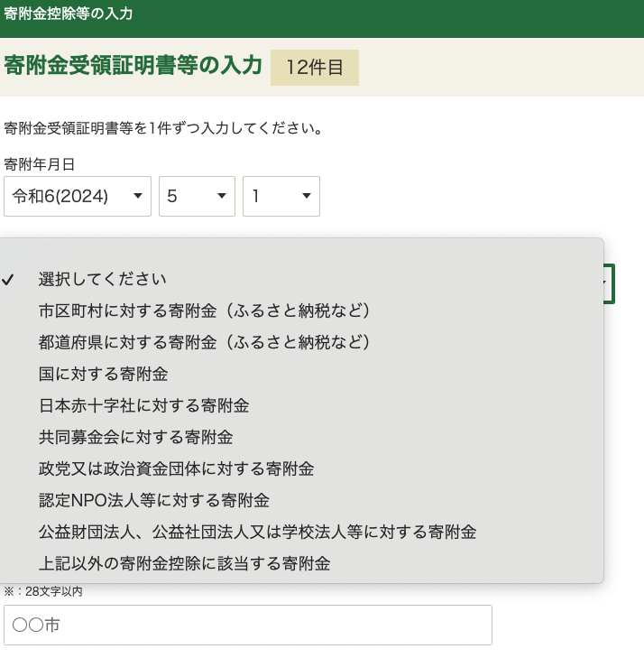The width and height of the screenshot is (644, 658).
Task: Click the ○○市 text input field
Action: (x=248, y=625)
